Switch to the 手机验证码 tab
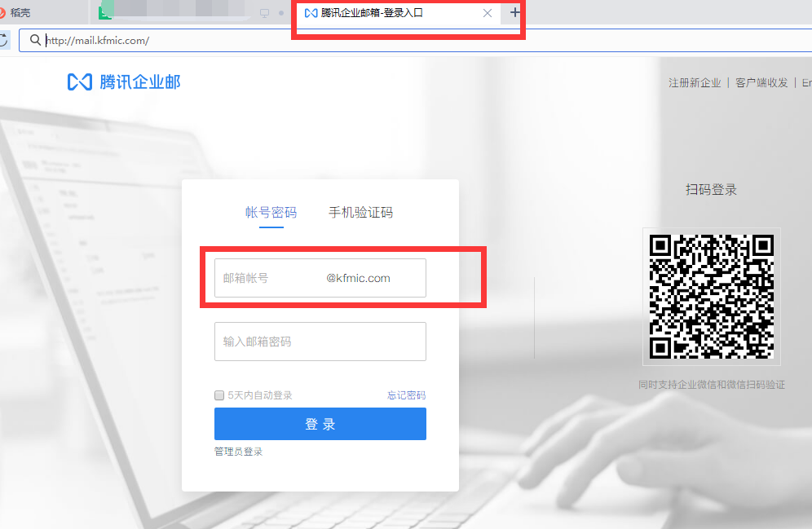Image resolution: width=812 pixels, height=529 pixels. (x=360, y=212)
